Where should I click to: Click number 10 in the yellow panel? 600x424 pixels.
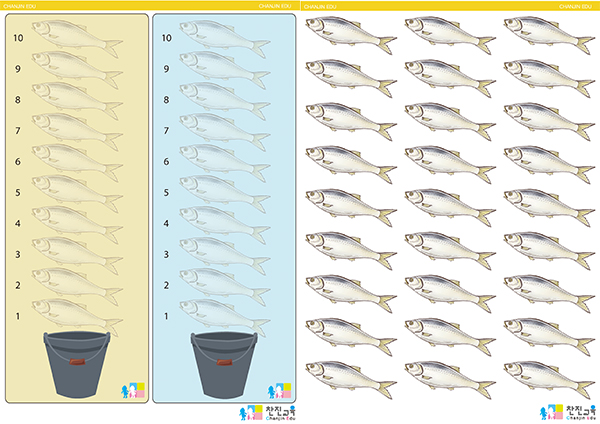point(18,38)
